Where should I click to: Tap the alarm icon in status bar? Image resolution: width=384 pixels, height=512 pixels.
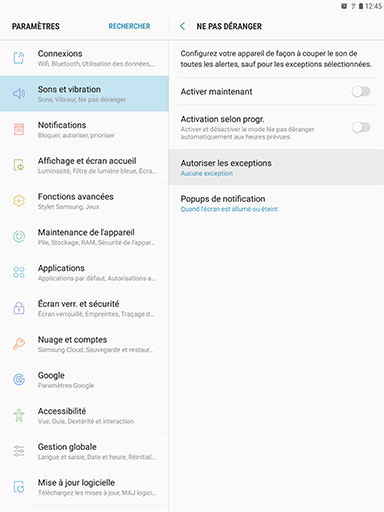344,6
